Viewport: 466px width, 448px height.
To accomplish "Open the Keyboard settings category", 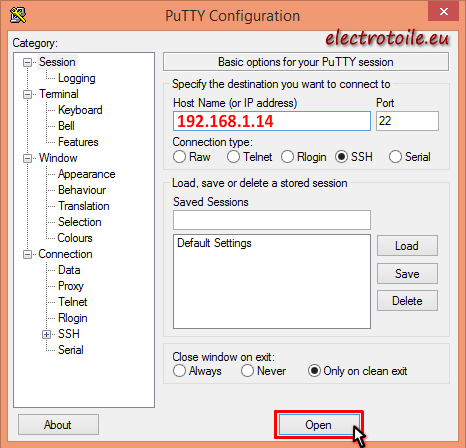I will click(x=80, y=110).
